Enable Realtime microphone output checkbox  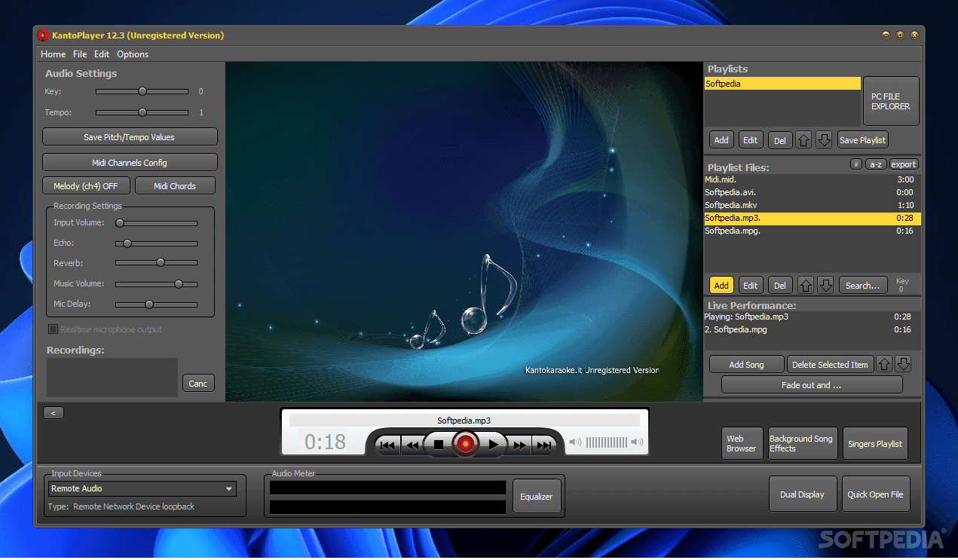tap(53, 329)
